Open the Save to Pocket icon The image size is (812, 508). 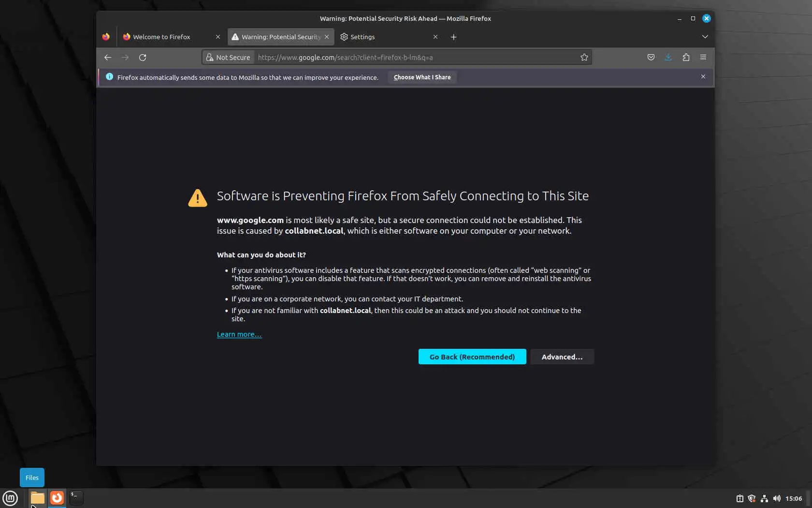click(x=651, y=57)
